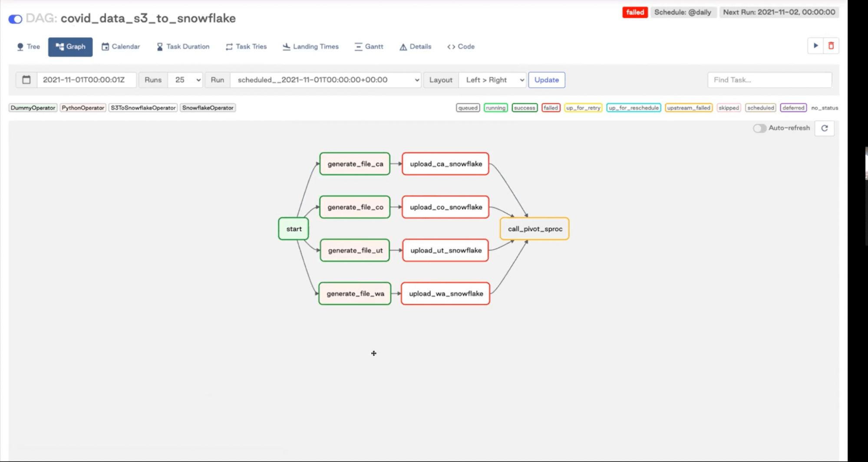Select the failed status legend filter
The height and width of the screenshot is (462, 868).
pos(551,108)
